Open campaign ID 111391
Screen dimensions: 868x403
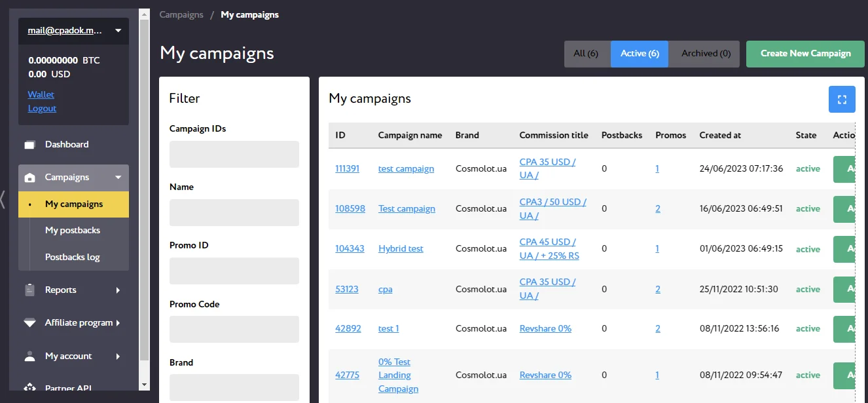[x=347, y=168]
